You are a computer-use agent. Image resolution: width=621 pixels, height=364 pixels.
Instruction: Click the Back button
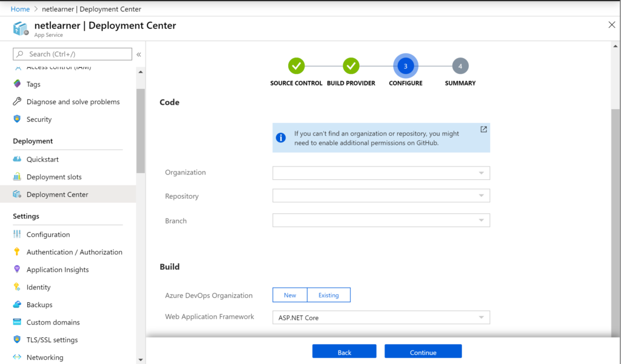point(344,352)
